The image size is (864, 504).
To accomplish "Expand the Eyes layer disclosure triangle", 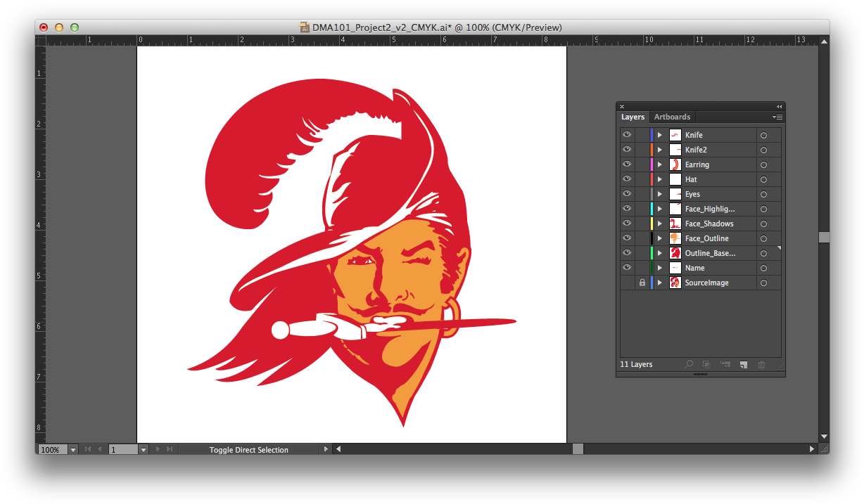I will tap(660, 194).
